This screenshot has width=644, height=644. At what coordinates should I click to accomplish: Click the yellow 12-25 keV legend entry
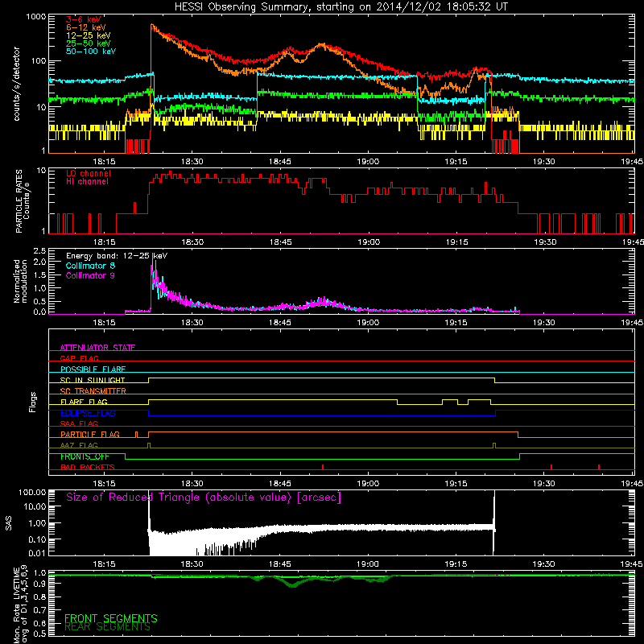click(89, 35)
